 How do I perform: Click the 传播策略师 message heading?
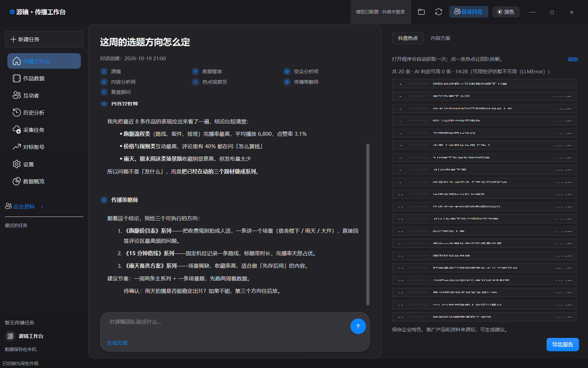tap(124, 200)
